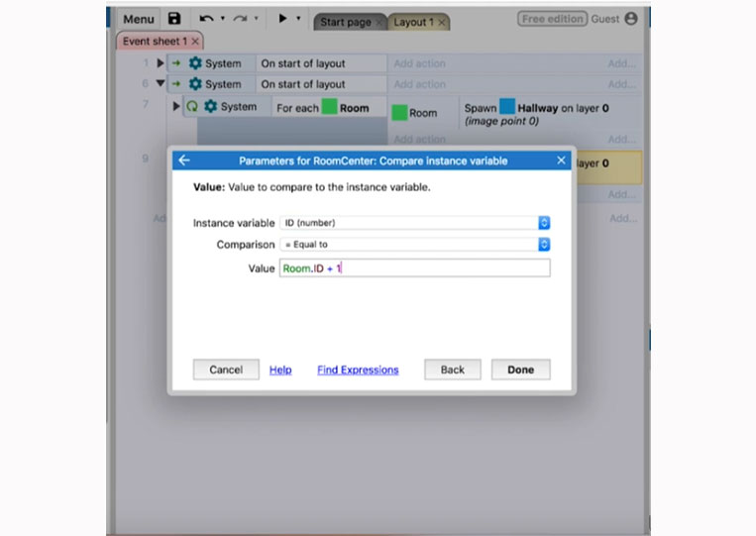Click the Redo arrow icon
756x536 pixels.
click(x=240, y=19)
